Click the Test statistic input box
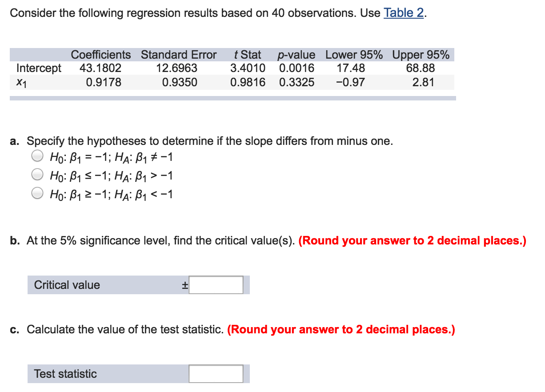Screen dimensions: 545x392 tap(216, 374)
